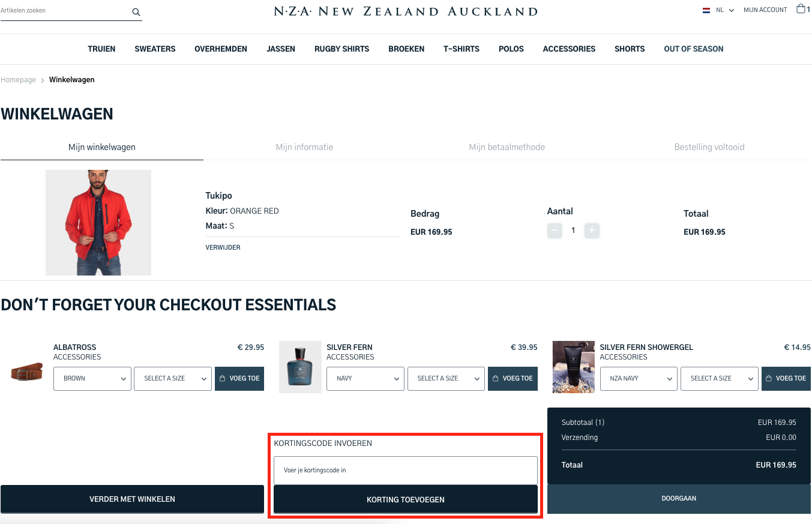Open Silver Fern SELECT A SIZE dropdown
Image resolution: width=812 pixels, height=524 pixels.
pos(446,379)
